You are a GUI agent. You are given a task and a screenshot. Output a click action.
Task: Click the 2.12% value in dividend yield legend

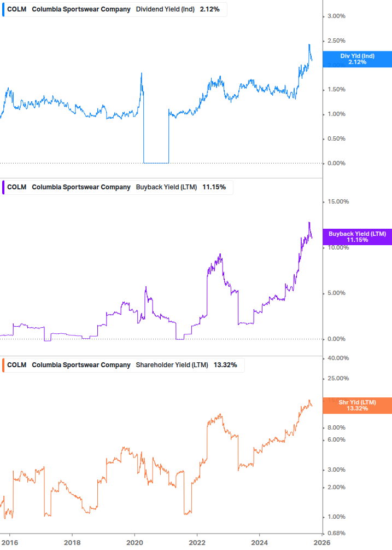[210, 9]
